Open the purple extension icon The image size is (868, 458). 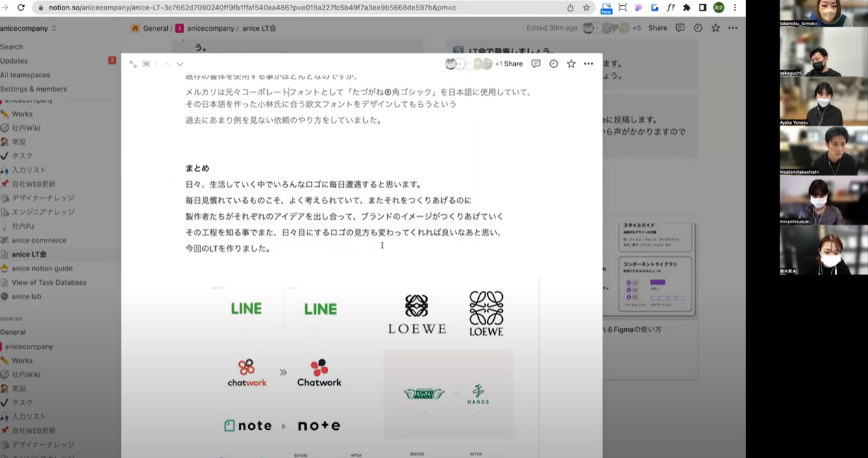pyautogui.click(x=638, y=8)
